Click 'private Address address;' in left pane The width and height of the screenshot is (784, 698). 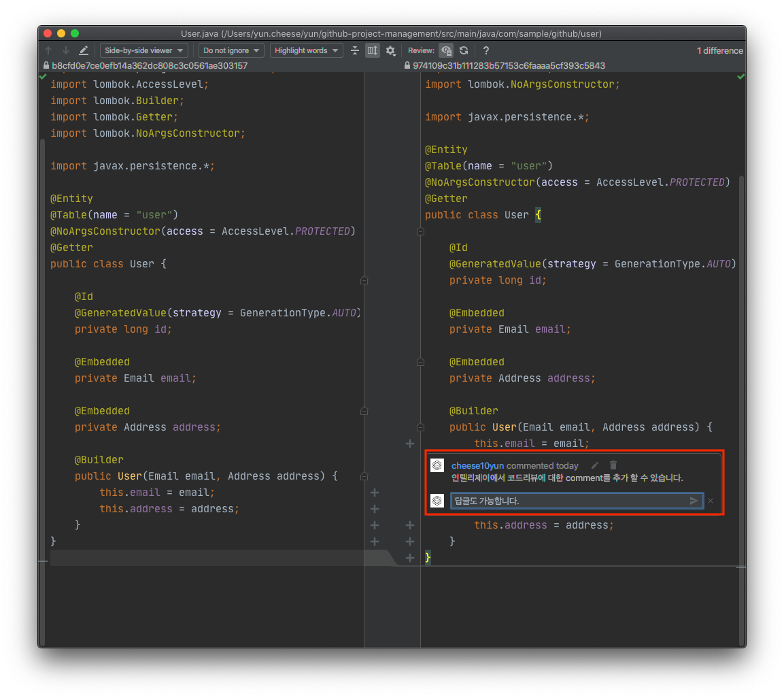click(x=148, y=427)
